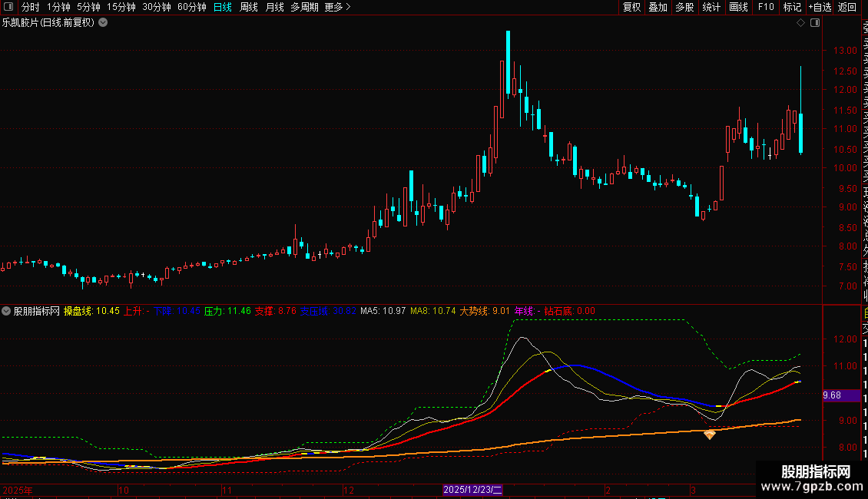Click the 返回 back button
868x499 pixels.
point(847,7)
